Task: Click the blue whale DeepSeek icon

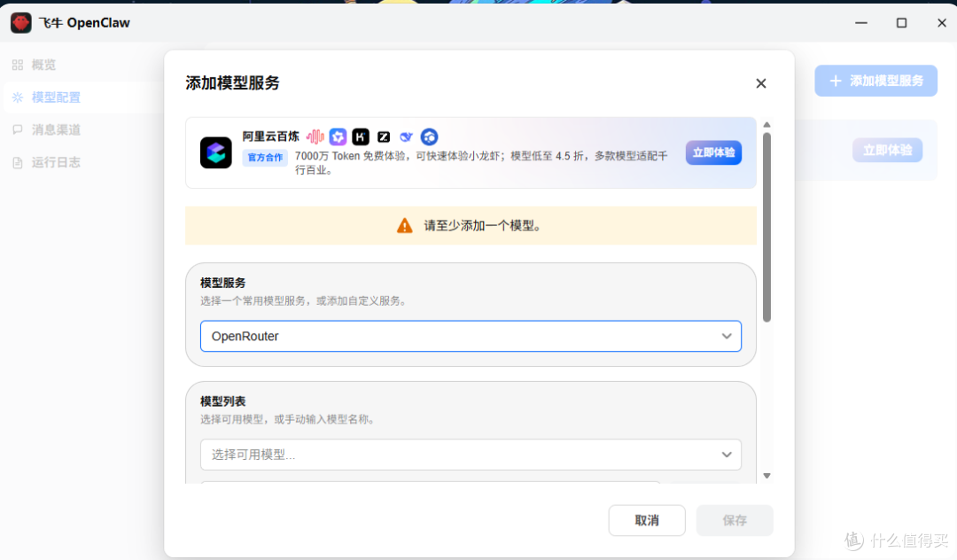Action: [x=406, y=136]
